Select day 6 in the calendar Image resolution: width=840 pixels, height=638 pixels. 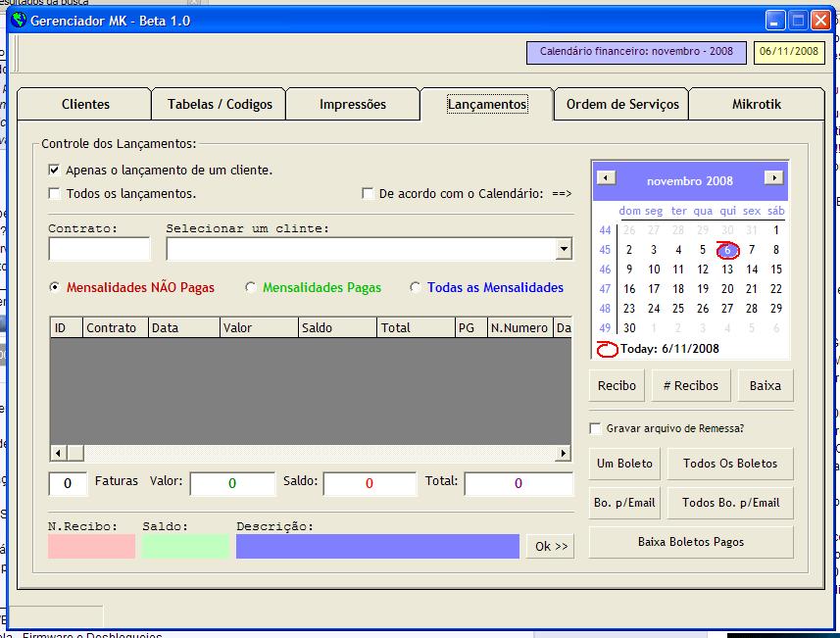pyautogui.click(x=727, y=250)
